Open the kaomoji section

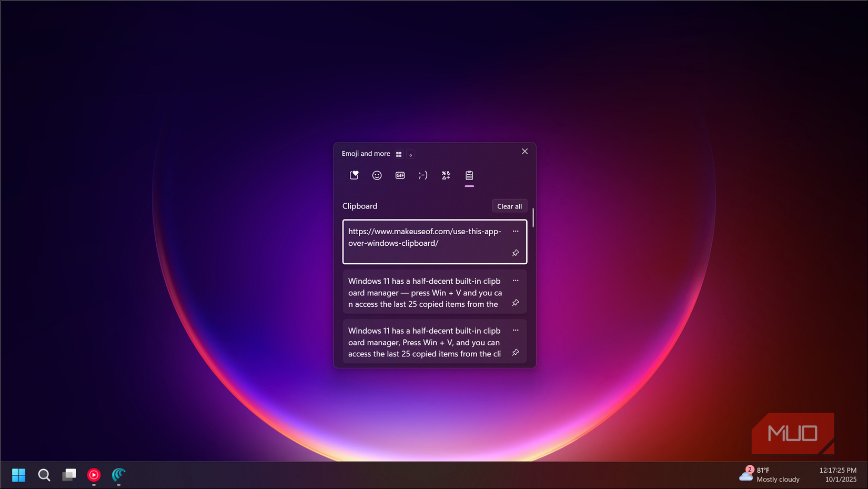point(423,175)
